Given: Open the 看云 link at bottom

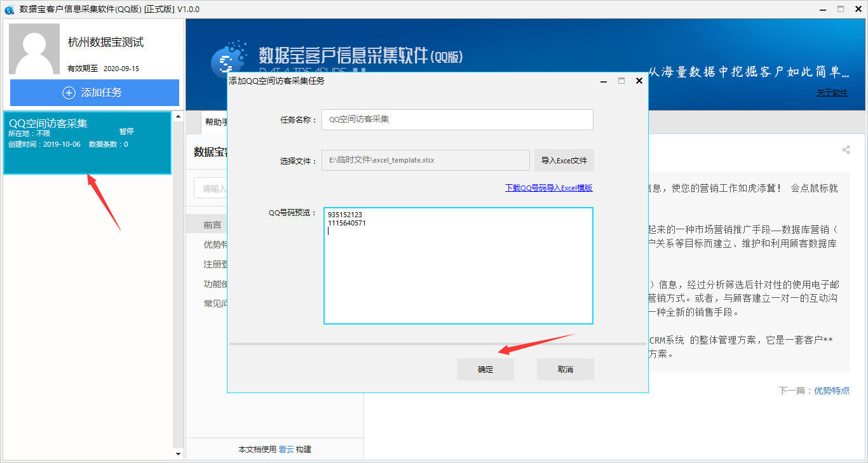Looking at the screenshot, I should coord(286,450).
